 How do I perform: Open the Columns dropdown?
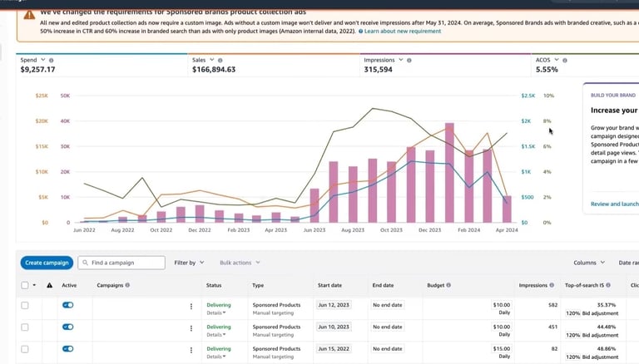click(x=589, y=263)
